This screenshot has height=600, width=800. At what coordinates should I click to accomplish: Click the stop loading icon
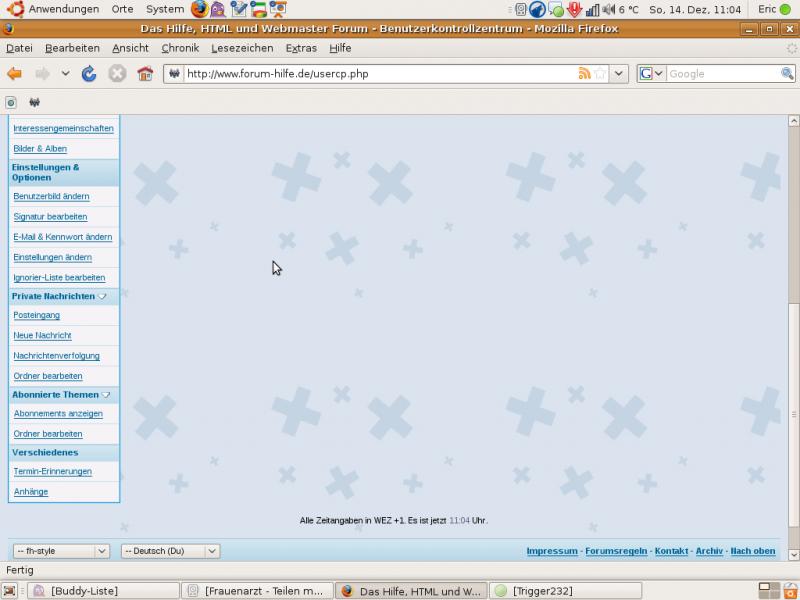(117, 74)
